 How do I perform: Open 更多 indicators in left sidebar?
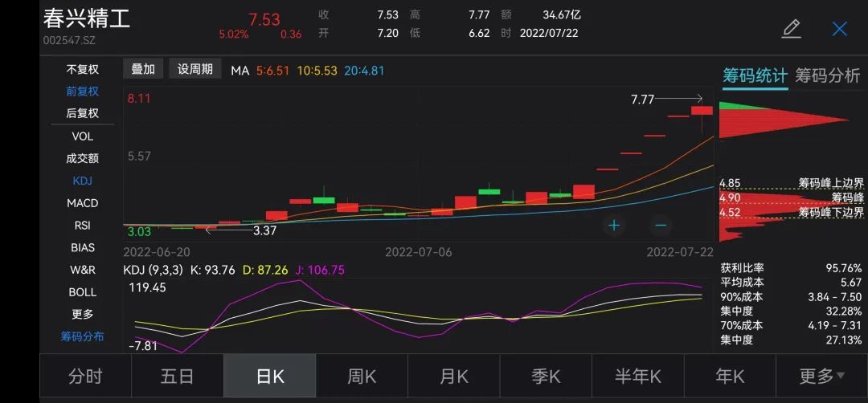(82, 314)
